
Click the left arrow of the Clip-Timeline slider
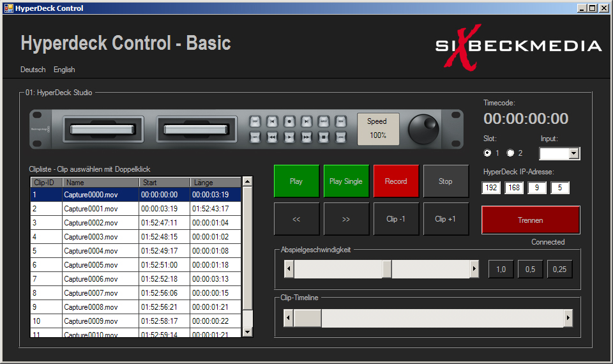(x=289, y=318)
